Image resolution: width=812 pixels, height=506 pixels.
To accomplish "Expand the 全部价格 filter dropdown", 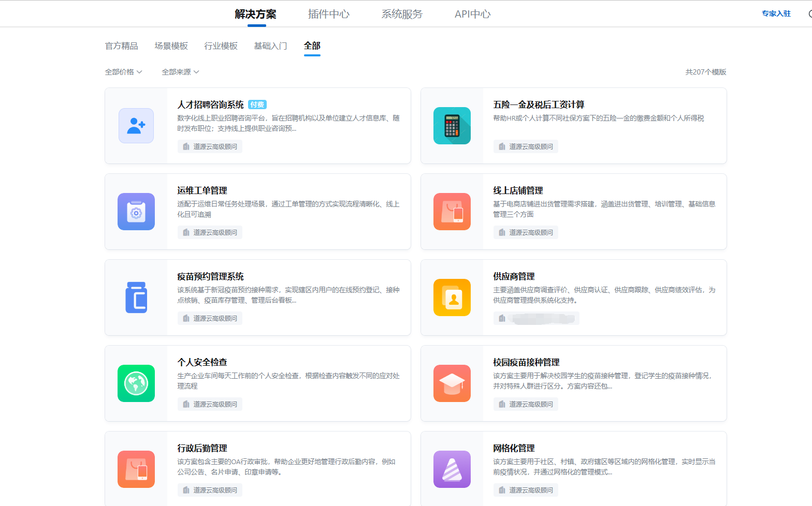I will [x=124, y=72].
